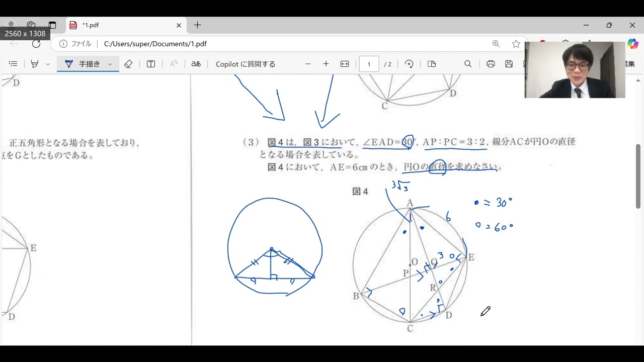View site info via ファイル label
Viewport: 644px width, 362px height.
[75, 44]
